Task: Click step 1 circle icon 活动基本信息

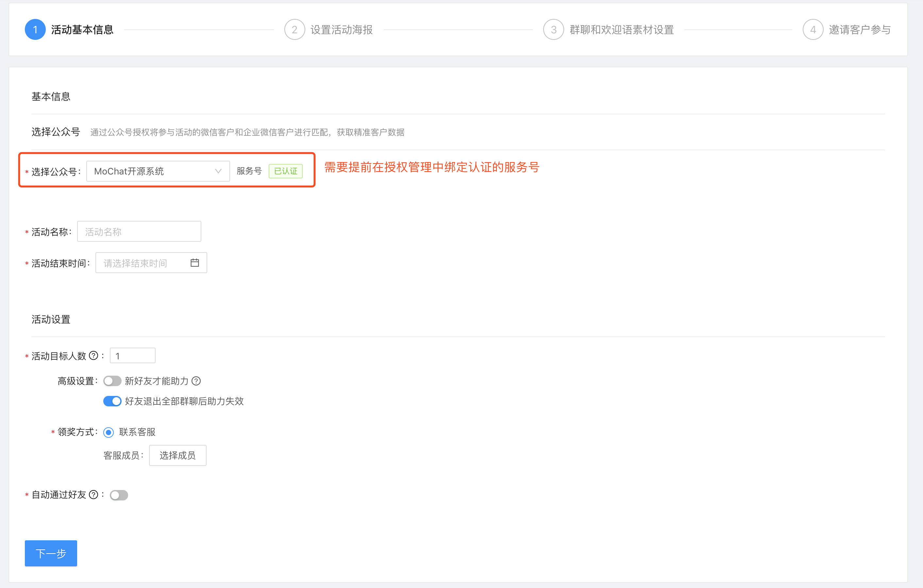Action: click(x=35, y=29)
